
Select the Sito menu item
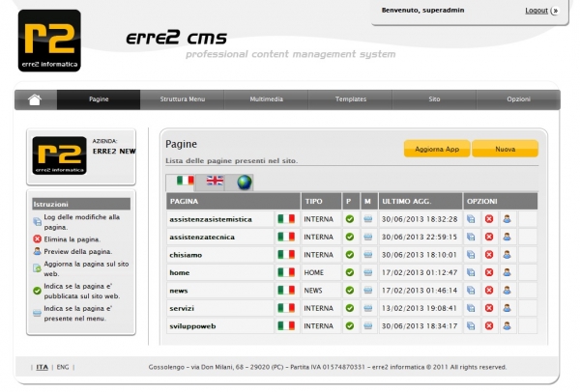point(434,99)
